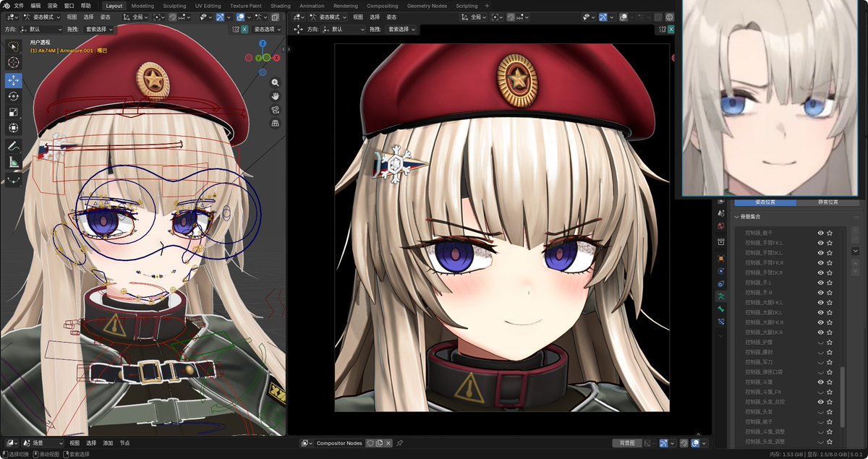
Task: Open the 全局 orientation dropdown in left viewport
Action: point(135,16)
